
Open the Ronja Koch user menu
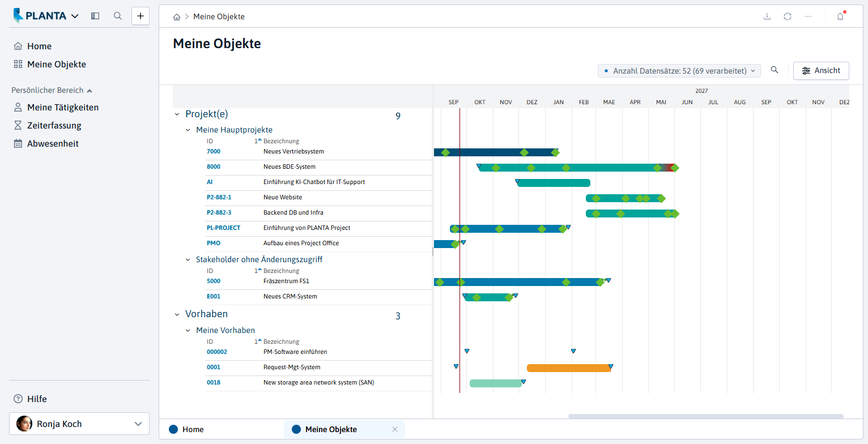[79, 424]
